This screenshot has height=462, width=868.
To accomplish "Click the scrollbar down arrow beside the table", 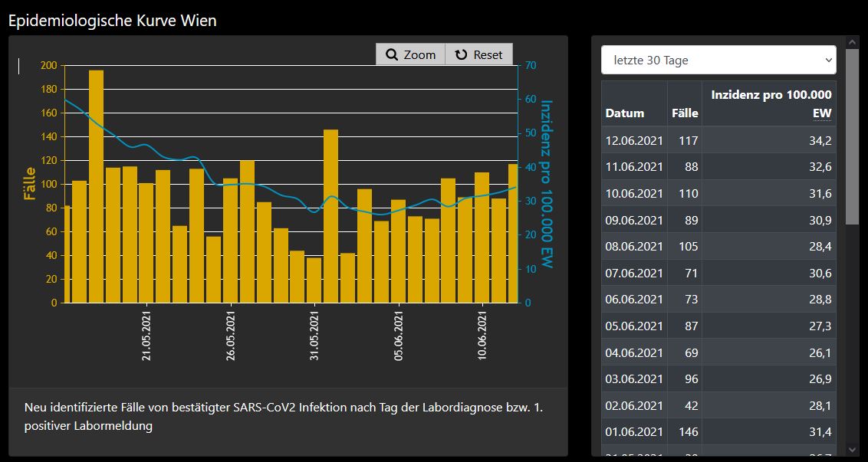I will tap(852, 449).
